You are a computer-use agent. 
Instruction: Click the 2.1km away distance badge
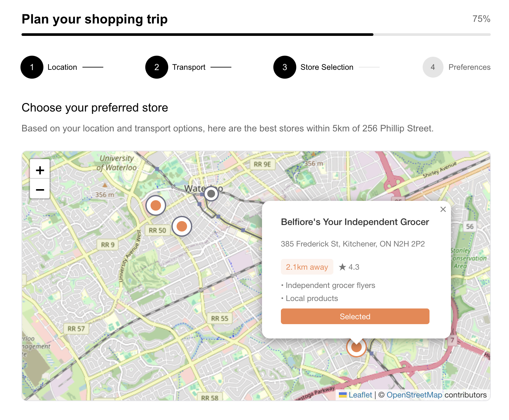coord(307,267)
